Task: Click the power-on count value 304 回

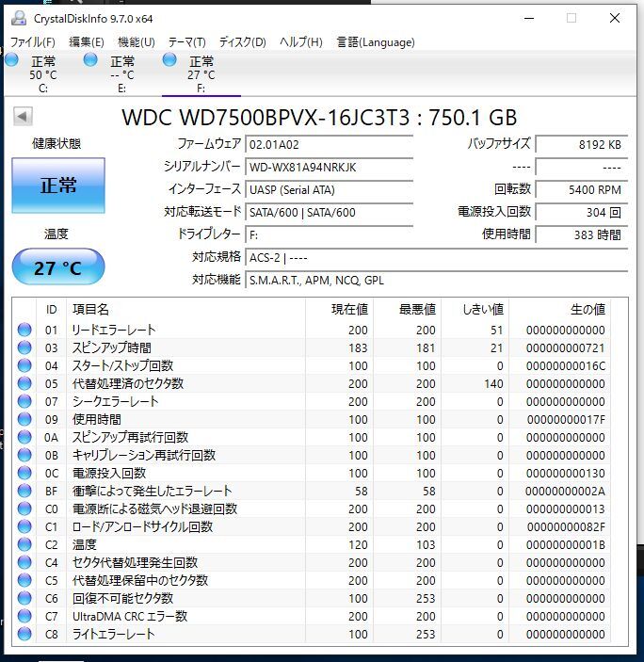Action: 582,213
